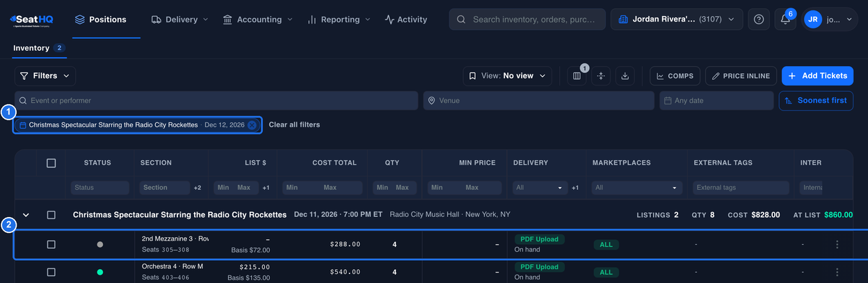Check the 2nd Mezzanine 3 listing checkbox

pos(51,245)
